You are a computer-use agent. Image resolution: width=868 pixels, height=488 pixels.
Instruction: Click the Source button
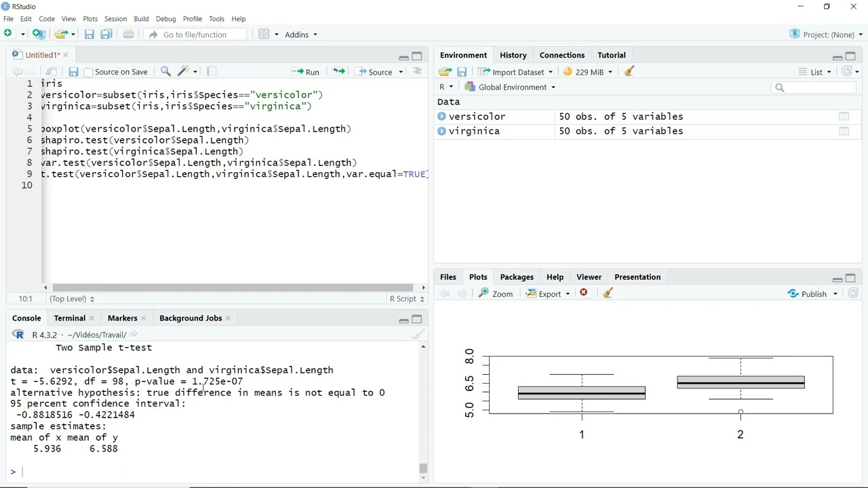pos(375,72)
